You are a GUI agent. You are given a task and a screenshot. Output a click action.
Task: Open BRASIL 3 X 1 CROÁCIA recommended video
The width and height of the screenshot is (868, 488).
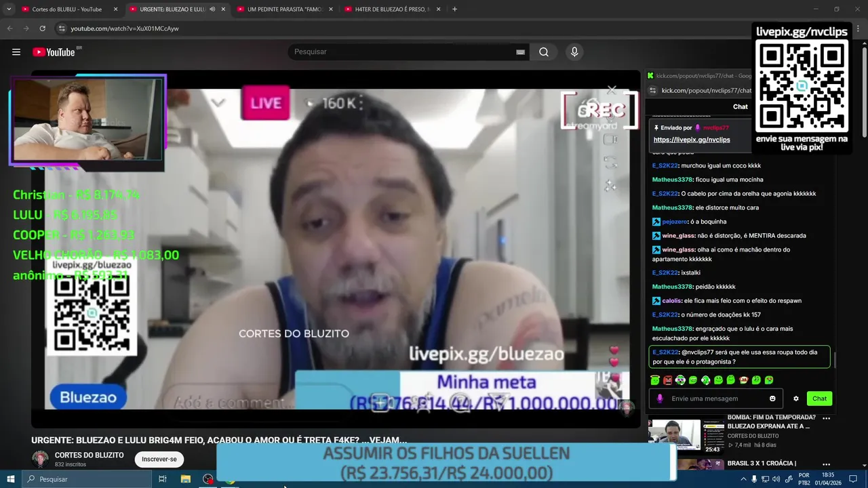point(762,463)
